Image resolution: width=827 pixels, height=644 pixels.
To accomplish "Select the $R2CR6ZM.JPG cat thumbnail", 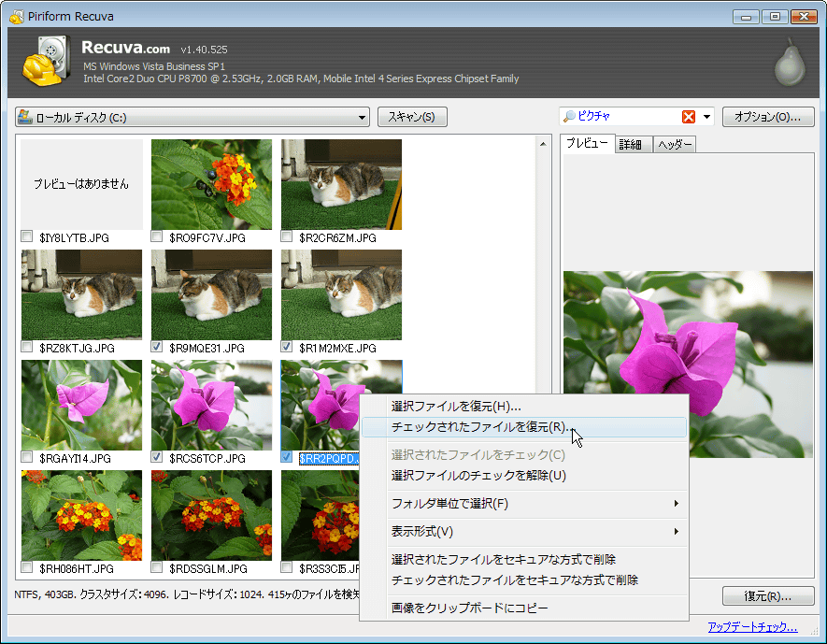I will [x=341, y=185].
